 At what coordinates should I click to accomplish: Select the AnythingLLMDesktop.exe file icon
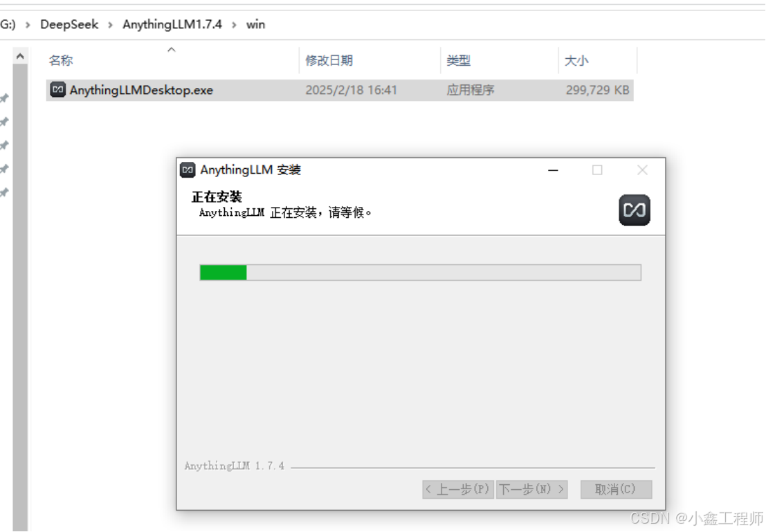[57, 90]
